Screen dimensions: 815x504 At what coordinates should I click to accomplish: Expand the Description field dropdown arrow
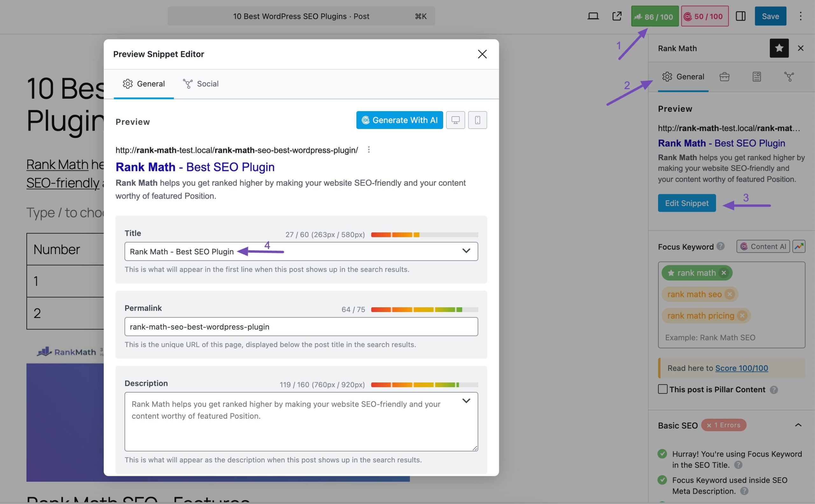click(x=465, y=401)
